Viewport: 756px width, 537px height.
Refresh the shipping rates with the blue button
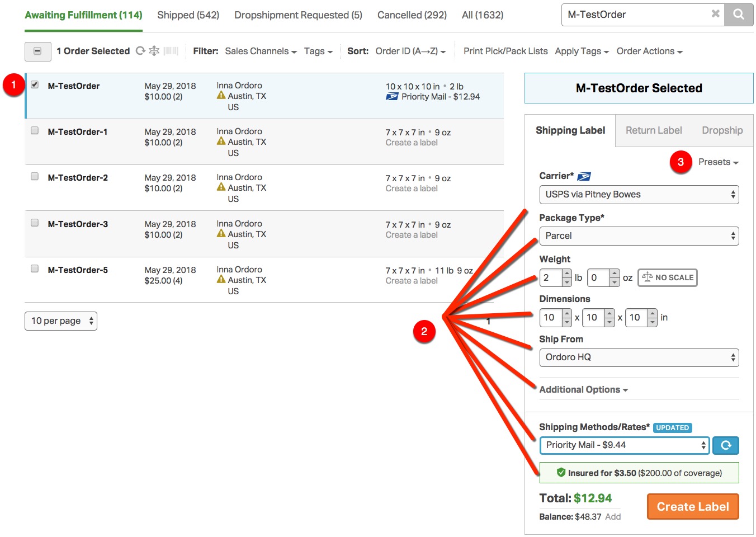point(726,445)
